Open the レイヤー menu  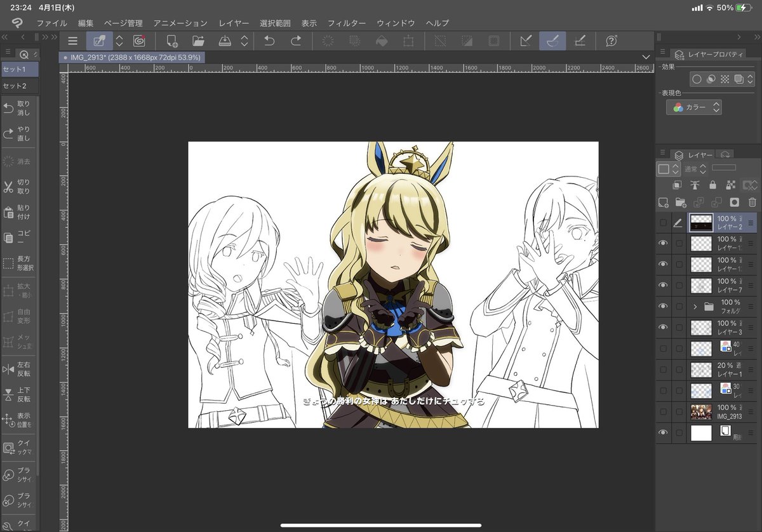(x=234, y=23)
